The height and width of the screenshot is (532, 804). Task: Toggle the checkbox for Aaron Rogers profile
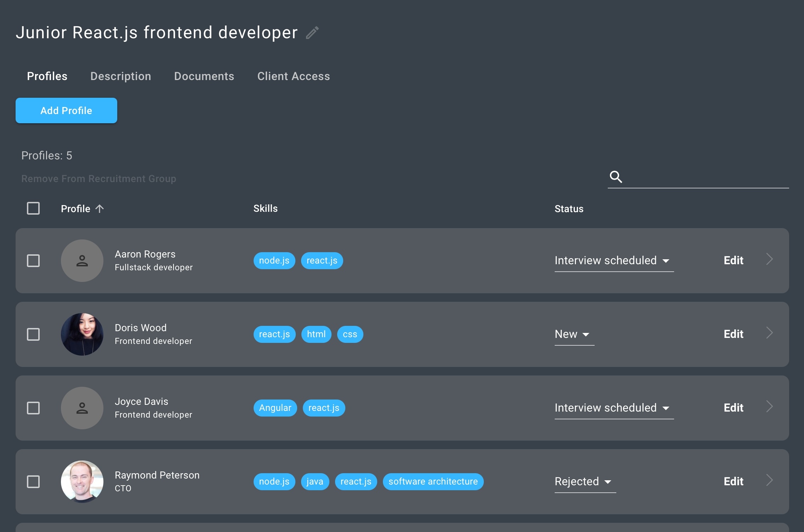[33, 260]
